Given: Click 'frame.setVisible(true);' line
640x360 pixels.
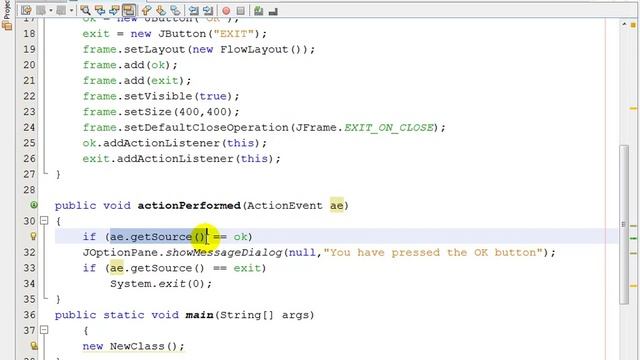Looking at the screenshot, I should (x=161, y=96).
